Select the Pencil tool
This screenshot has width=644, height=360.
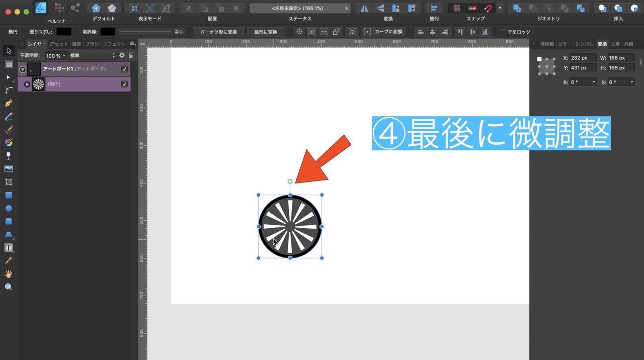pyautogui.click(x=9, y=117)
